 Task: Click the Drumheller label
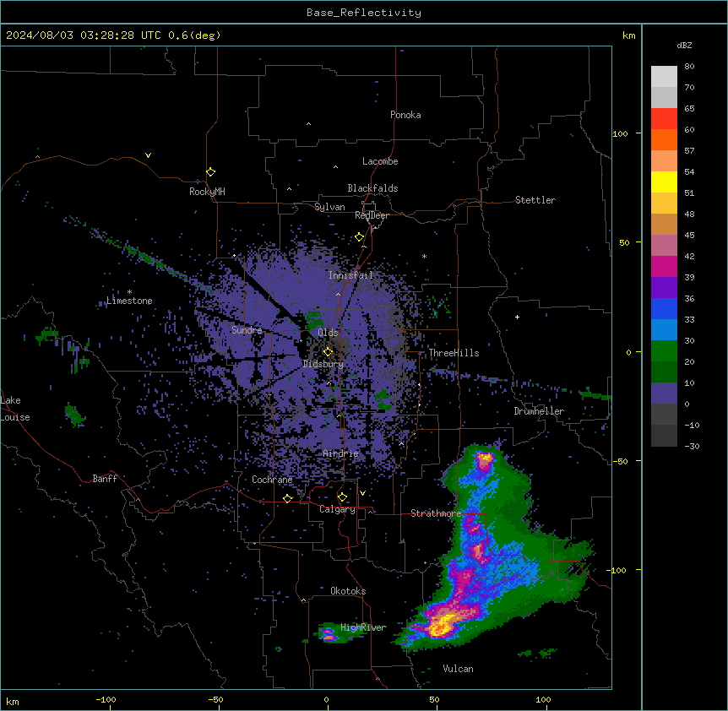point(539,411)
